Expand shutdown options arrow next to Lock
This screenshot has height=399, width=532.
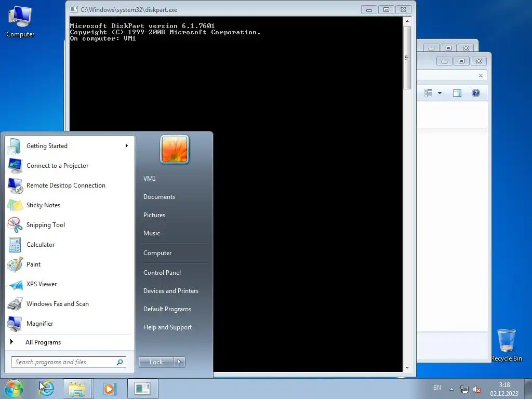(x=179, y=362)
